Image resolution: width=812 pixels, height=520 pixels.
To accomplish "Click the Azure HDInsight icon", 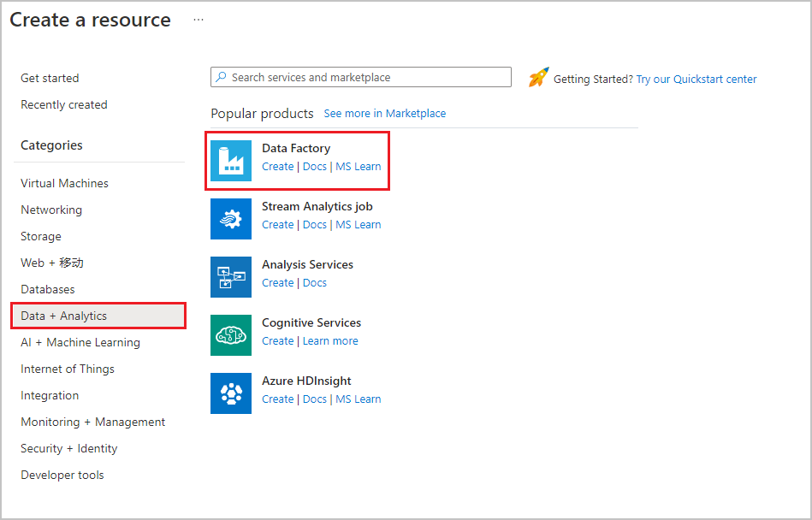I will (x=231, y=393).
